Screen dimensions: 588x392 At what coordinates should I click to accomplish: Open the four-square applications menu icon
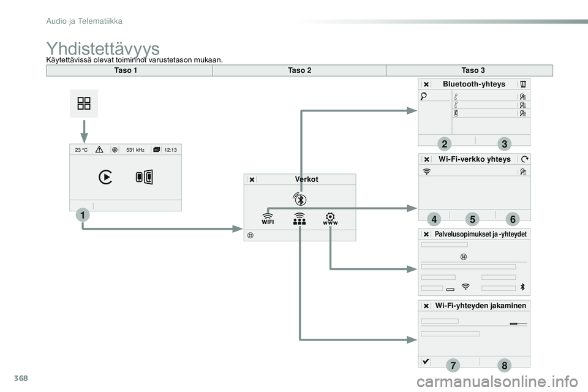pyautogui.click(x=84, y=104)
